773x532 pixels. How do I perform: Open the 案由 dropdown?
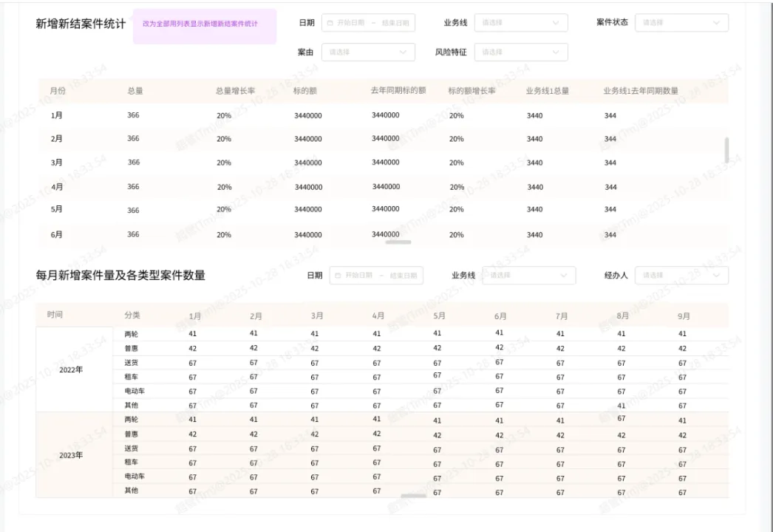pyautogui.click(x=368, y=52)
